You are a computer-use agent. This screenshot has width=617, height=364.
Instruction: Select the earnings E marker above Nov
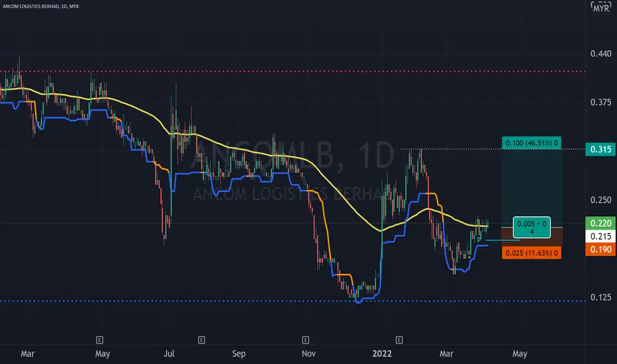point(305,340)
